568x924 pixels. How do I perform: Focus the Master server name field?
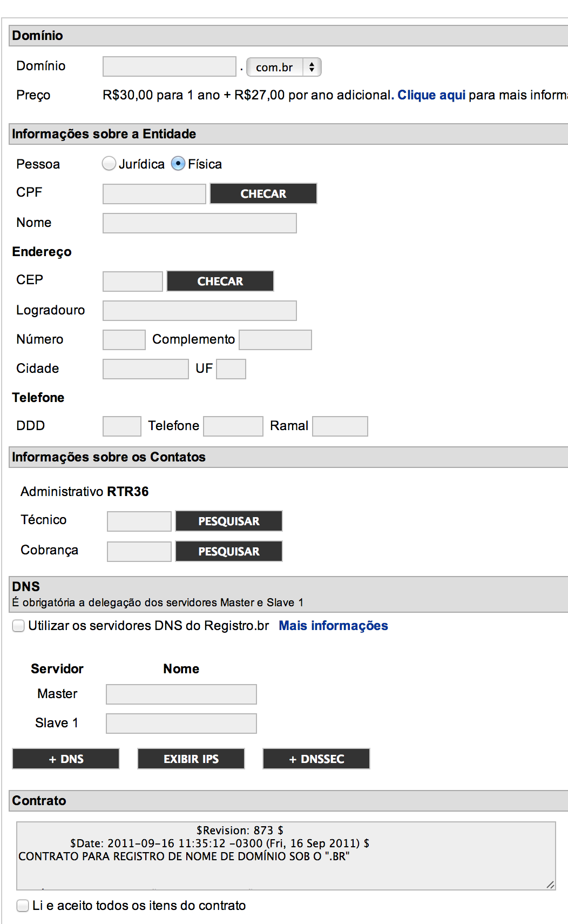tap(181, 694)
